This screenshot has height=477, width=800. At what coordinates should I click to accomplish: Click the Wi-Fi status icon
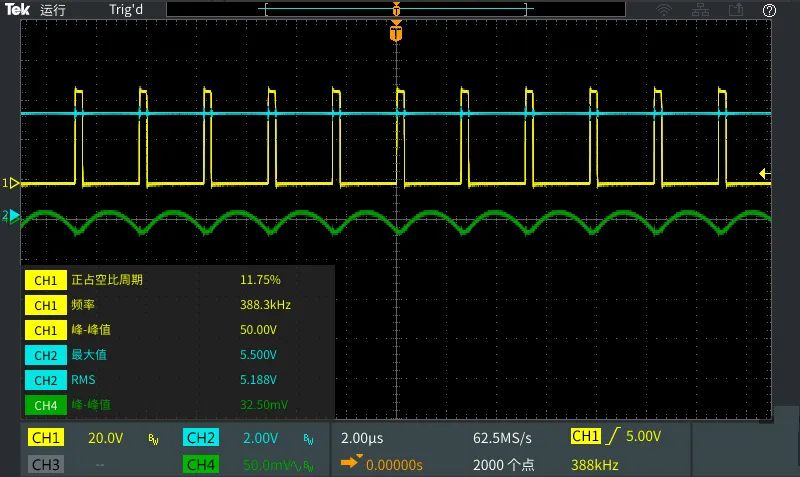(663, 10)
